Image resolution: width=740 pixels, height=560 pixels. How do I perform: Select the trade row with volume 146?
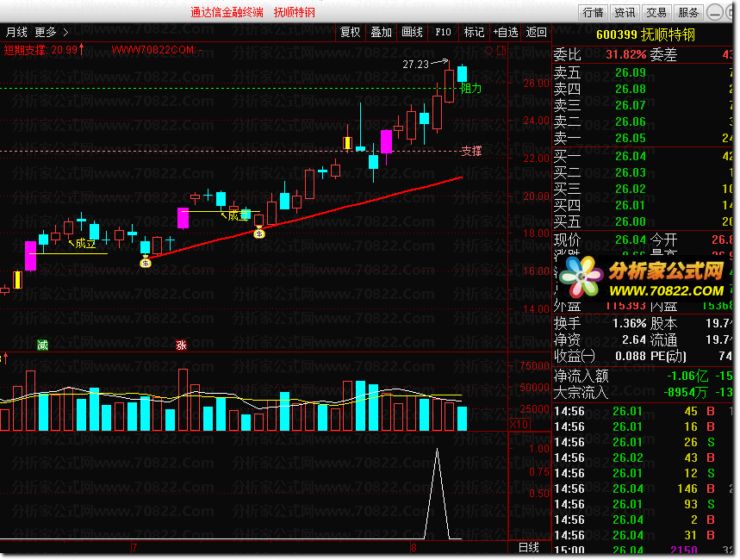[643, 489]
